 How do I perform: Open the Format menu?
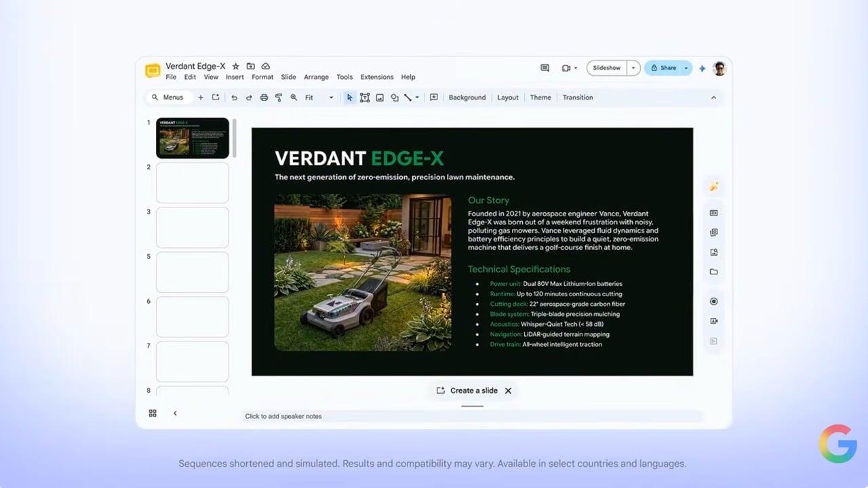pyautogui.click(x=262, y=77)
